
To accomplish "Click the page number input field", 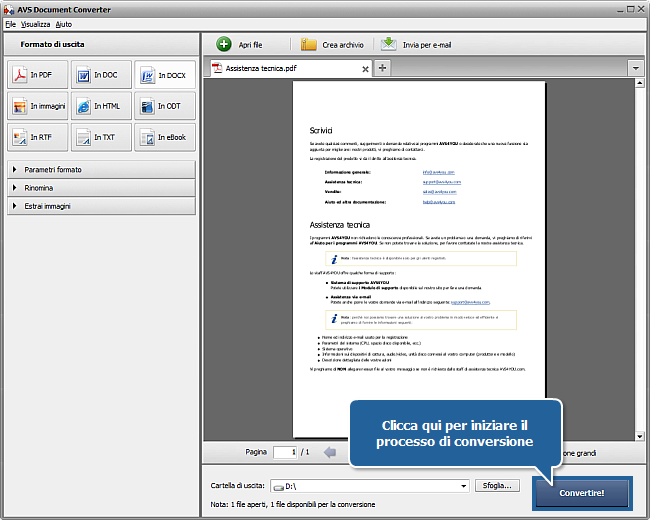I will point(285,452).
